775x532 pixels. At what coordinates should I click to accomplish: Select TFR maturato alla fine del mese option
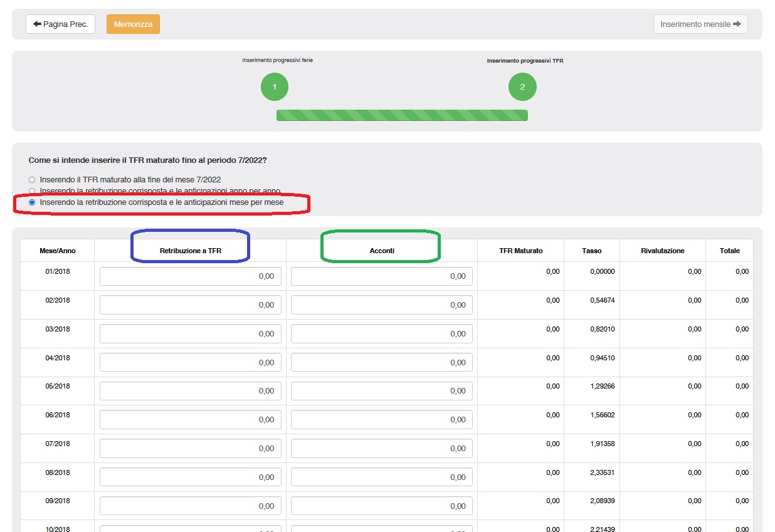pyautogui.click(x=32, y=180)
